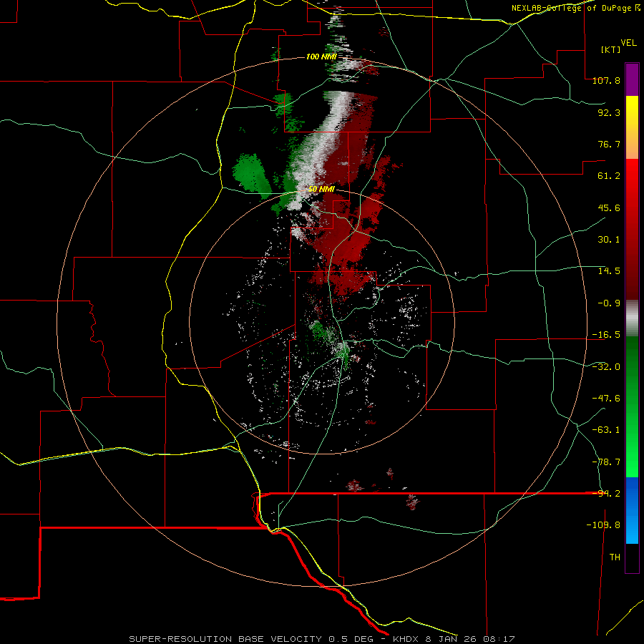The width and height of the screenshot is (644, 644).
Task: Click the -109.8 velocity scale value
Action: (x=603, y=525)
